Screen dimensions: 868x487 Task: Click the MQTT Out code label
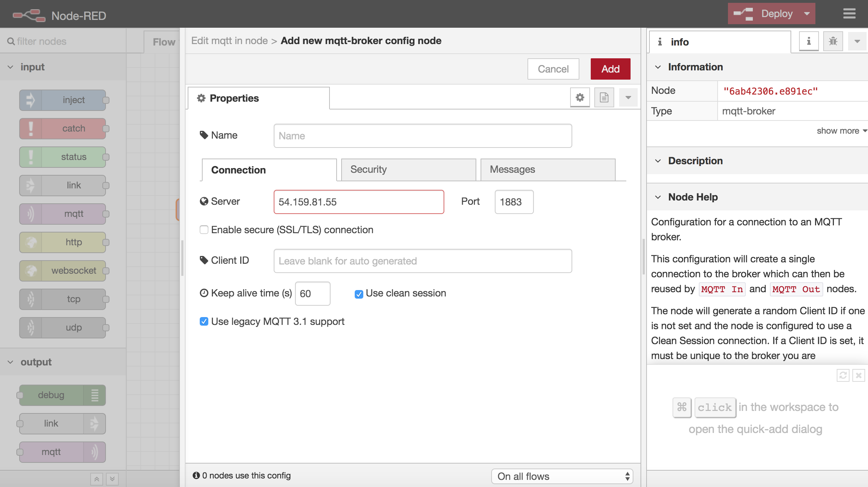[x=796, y=289]
